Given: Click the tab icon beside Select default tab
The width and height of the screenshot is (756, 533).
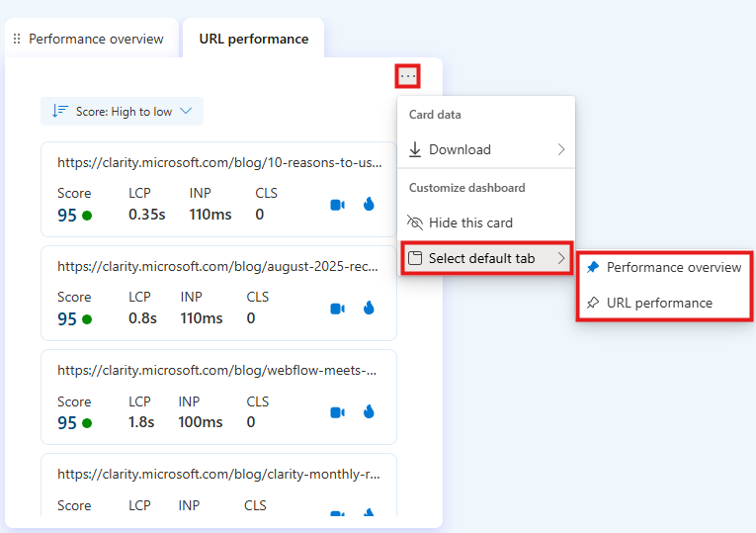Looking at the screenshot, I should tap(415, 258).
